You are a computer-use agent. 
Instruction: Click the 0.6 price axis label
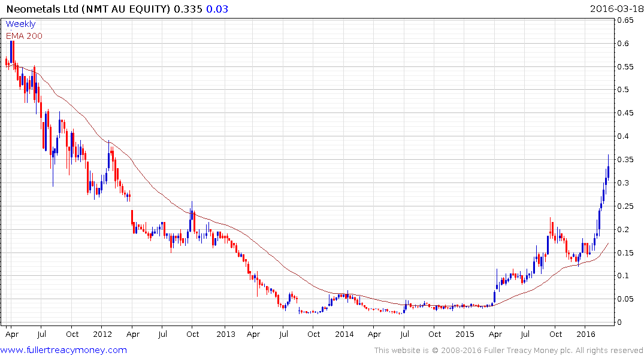point(623,44)
